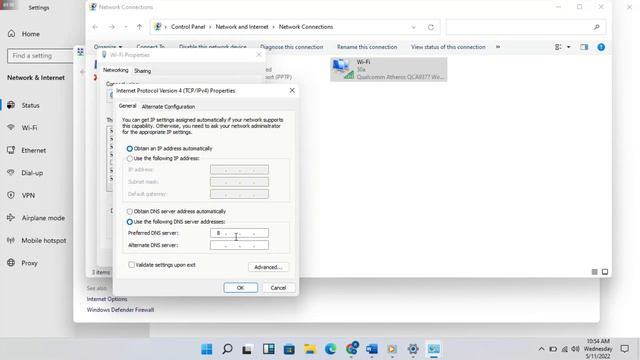640x360 pixels.
Task: Open the Sharing tab in Wi-Fi Properties
Action: [x=142, y=71]
